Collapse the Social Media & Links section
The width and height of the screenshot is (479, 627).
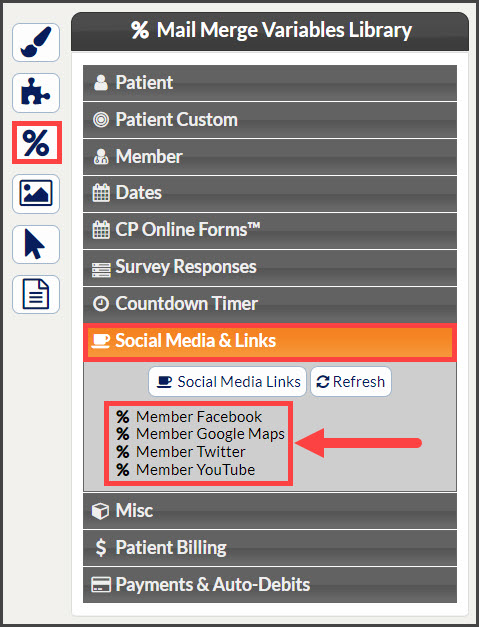pyautogui.click(x=270, y=342)
